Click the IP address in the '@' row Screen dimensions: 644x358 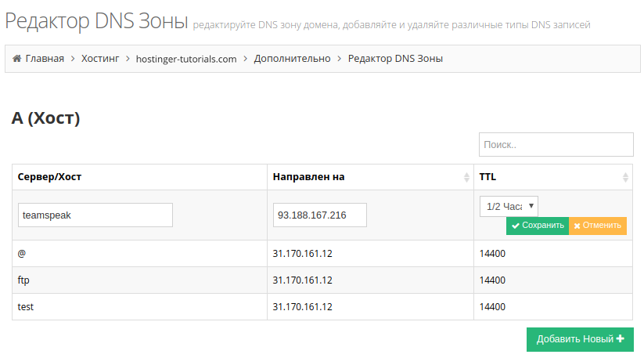click(303, 254)
